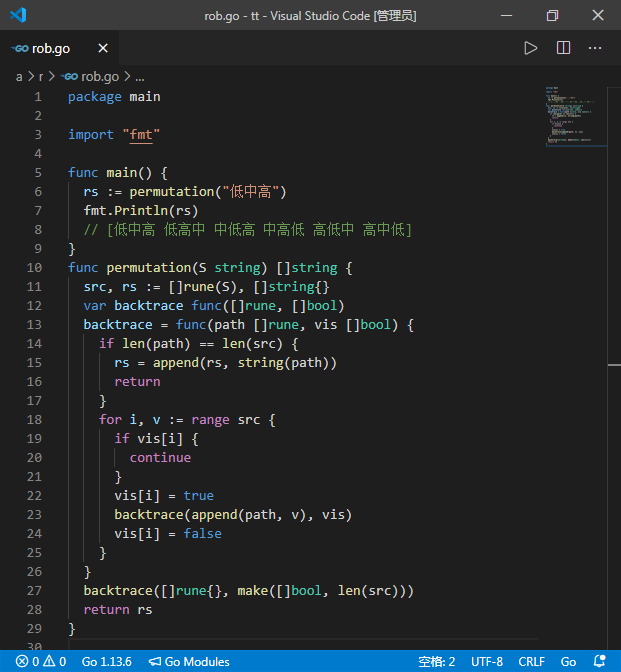Split the editor to the right
Viewport: 621px width, 672px height.
point(563,48)
